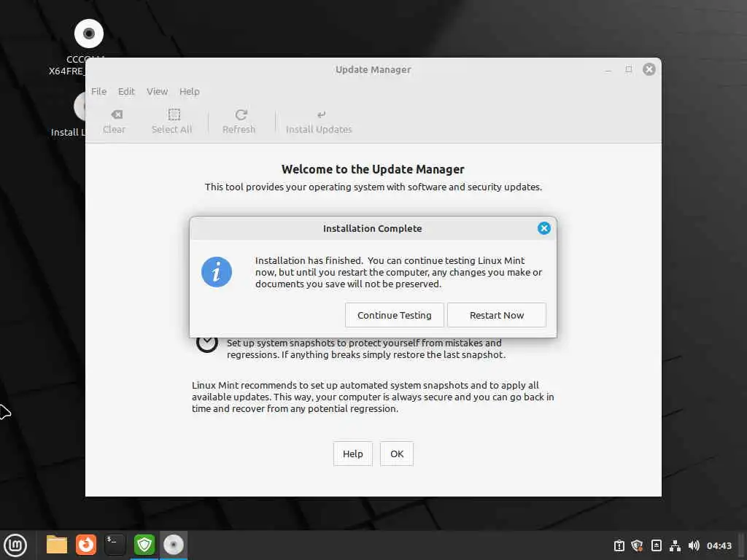The height and width of the screenshot is (560, 747).
Task: Minimize the Update Manager window
Action: (x=608, y=70)
